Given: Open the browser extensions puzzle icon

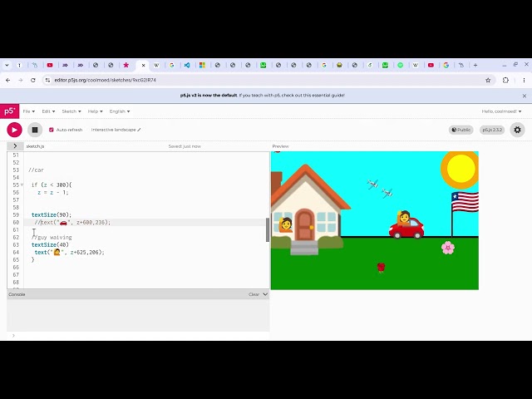Looking at the screenshot, I should [505, 80].
